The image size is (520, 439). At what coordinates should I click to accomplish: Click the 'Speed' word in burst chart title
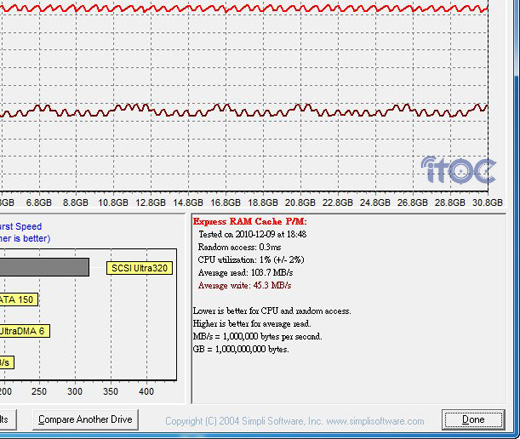click(x=28, y=226)
